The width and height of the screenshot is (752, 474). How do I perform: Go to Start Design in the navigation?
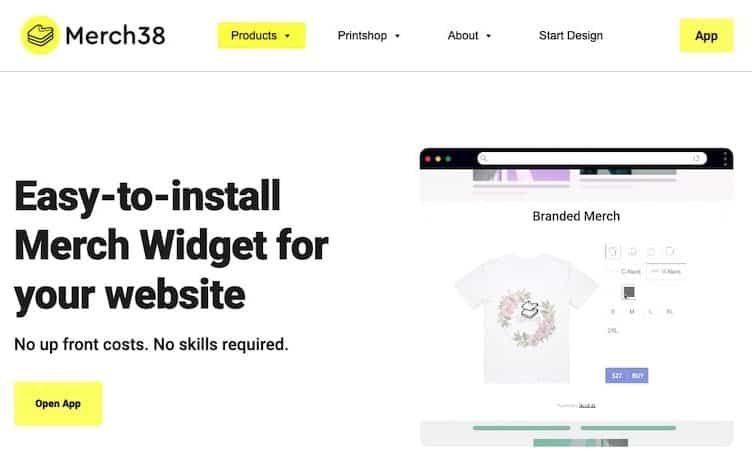[x=571, y=36]
